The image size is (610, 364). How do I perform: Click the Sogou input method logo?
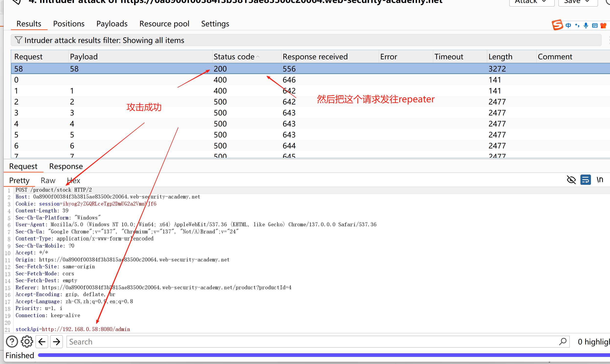pos(557,25)
